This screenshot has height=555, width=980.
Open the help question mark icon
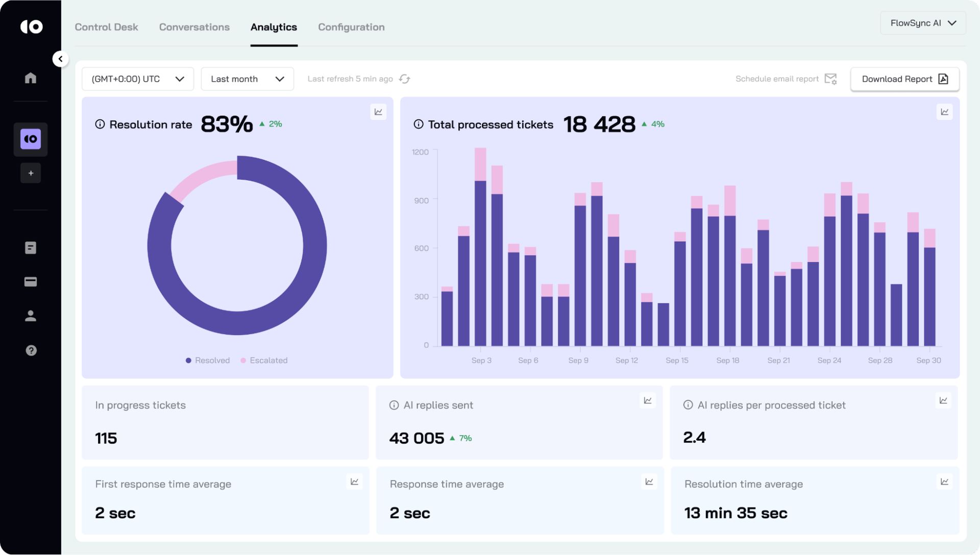point(31,350)
